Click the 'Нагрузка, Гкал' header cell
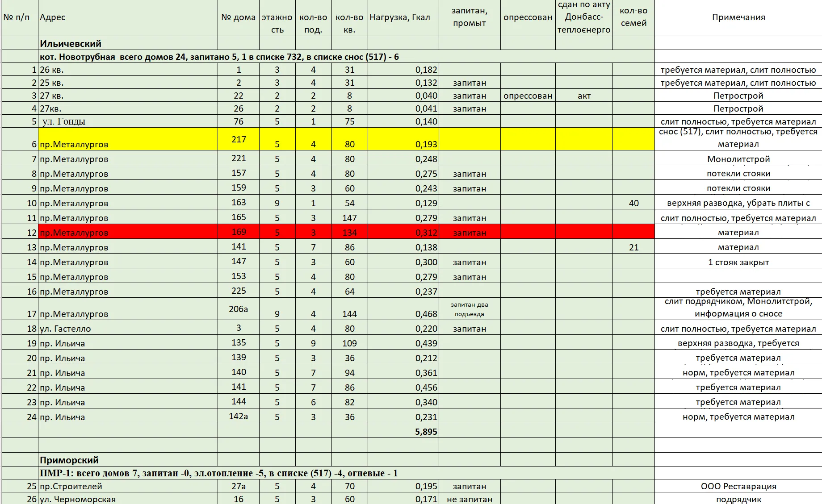This screenshot has height=504, width=822. [403, 17]
